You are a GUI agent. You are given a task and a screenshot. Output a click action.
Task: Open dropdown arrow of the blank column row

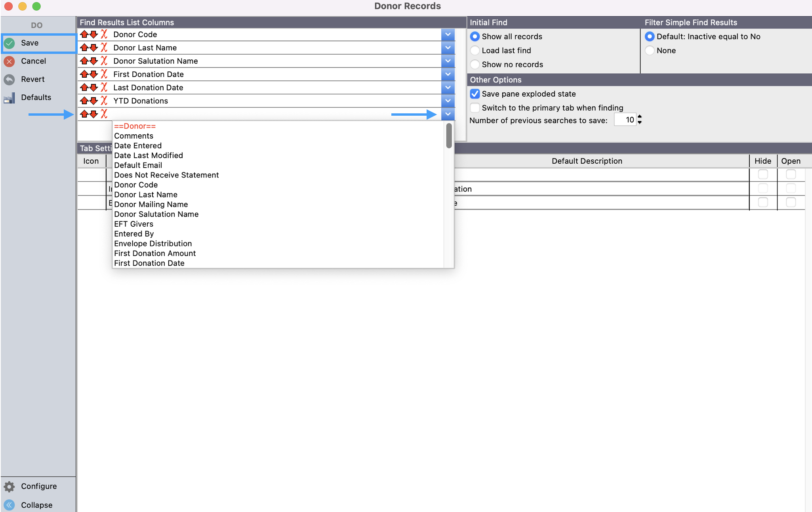click(x=448, y=114)
